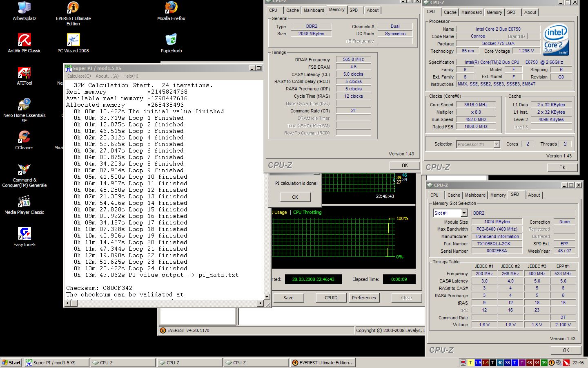Click the Save button in the EVEREST stability window
The image size is (588, 368).
tap(288, 298)
